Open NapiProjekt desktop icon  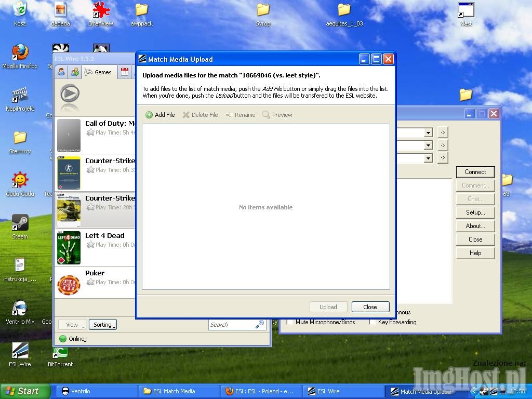pos(20,99)
